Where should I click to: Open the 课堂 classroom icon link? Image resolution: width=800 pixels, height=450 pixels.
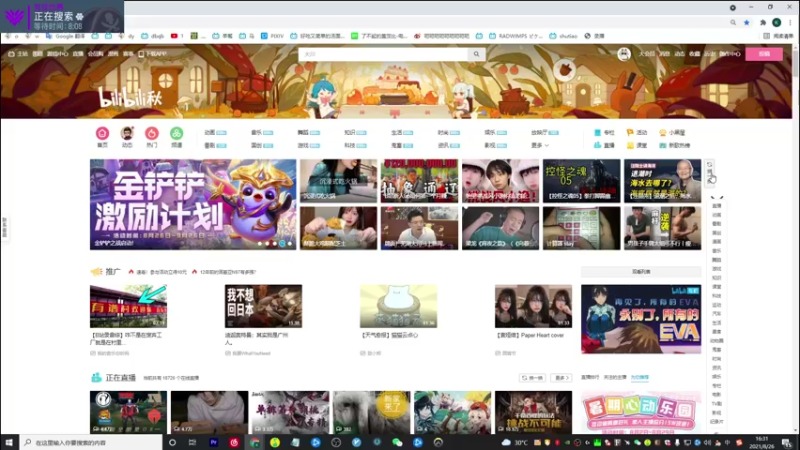point(637,145)
